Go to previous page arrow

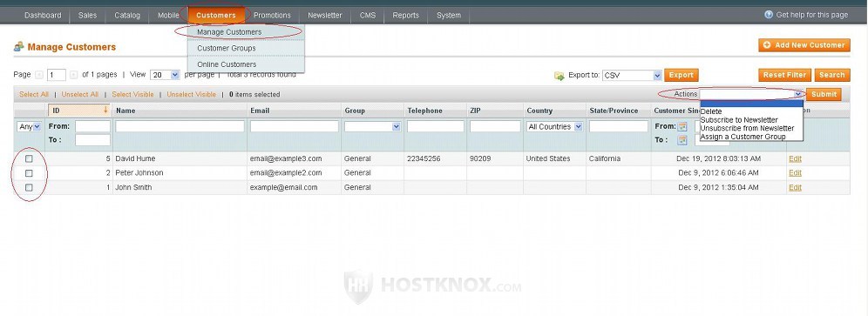pos(39,75)
